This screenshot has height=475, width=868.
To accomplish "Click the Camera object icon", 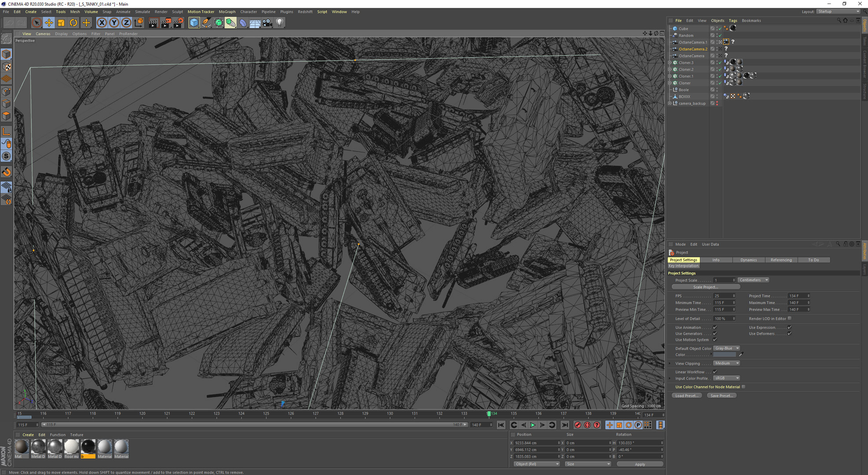I will [x=267, y=23].
